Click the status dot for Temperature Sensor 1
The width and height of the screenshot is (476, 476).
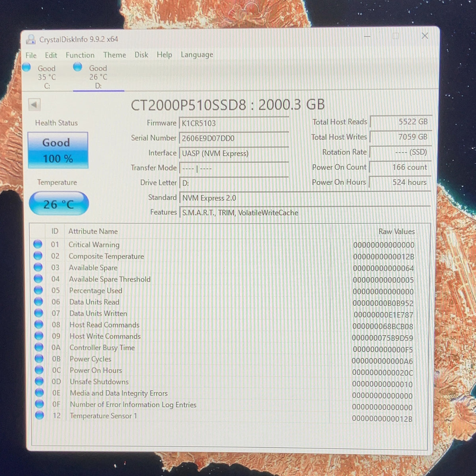pos(40,415)
